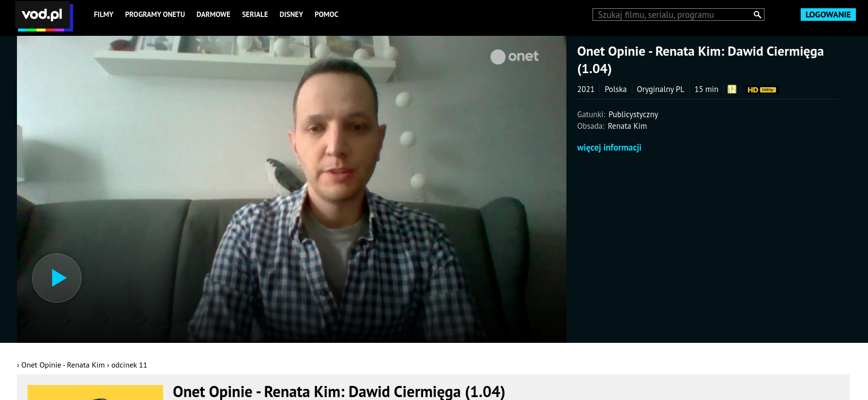868x400 pixels.
Task: Focus the Szukaj filmu search field
Action: pos(673,15)
